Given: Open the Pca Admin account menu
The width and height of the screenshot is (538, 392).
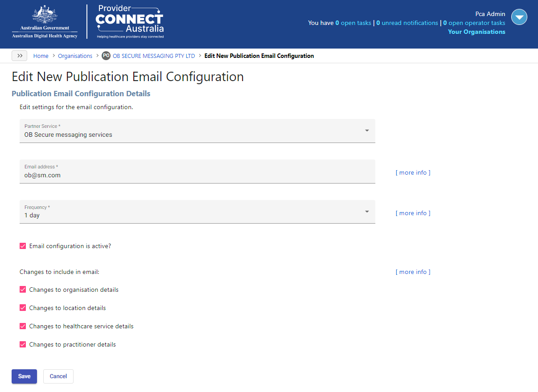Looking at the screenshot, I should [519, 17].
